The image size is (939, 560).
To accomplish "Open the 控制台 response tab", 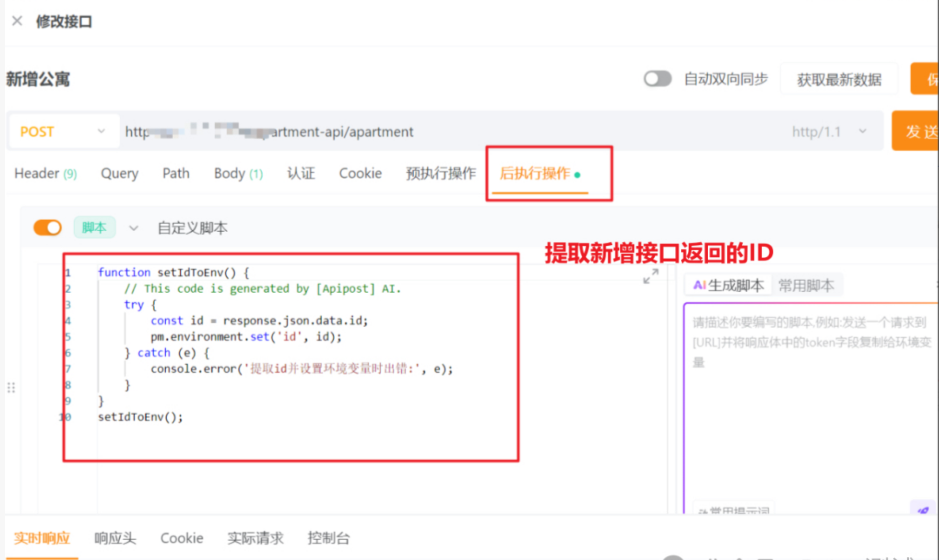I will [x=328, y=538].
